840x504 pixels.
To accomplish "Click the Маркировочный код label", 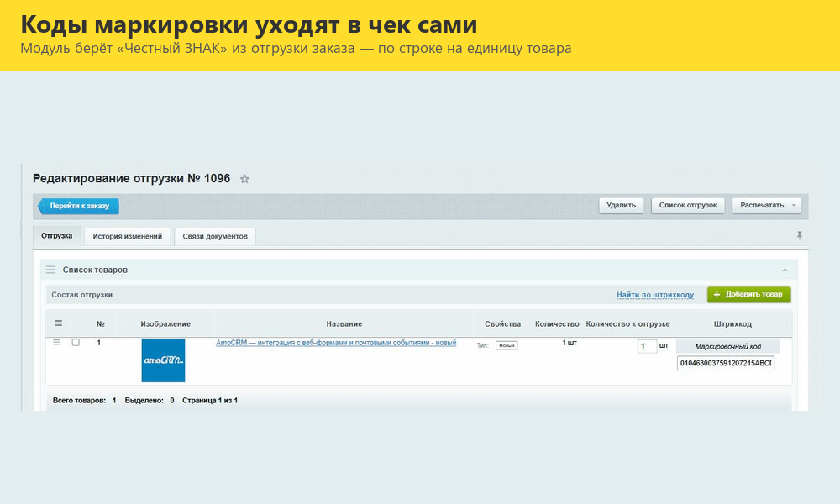I will pos(727,347).
